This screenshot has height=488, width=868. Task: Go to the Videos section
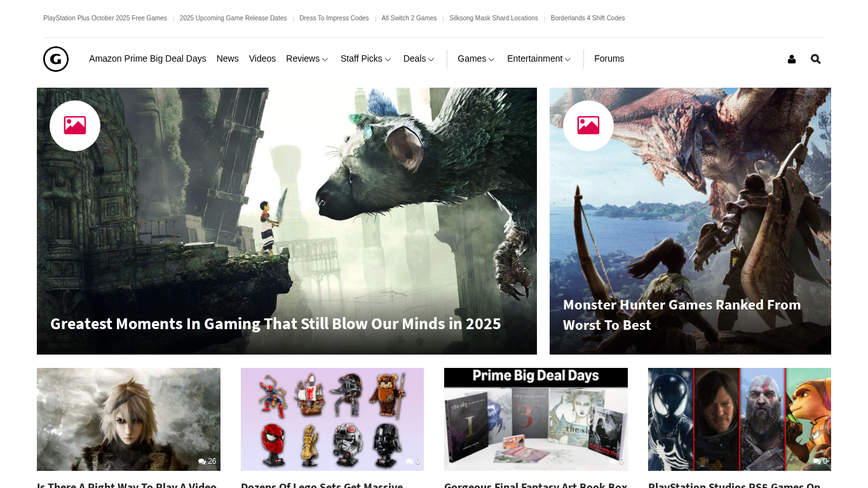coord(262,58)
